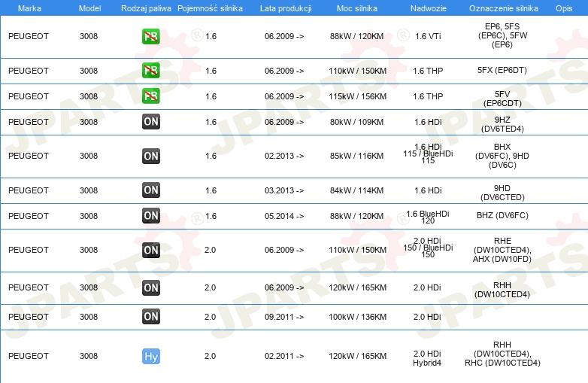Image resolution: width=588 pixels, height=383 pixels.
Task: Select the 02.2011 -> production date
Action: (284, 356)
